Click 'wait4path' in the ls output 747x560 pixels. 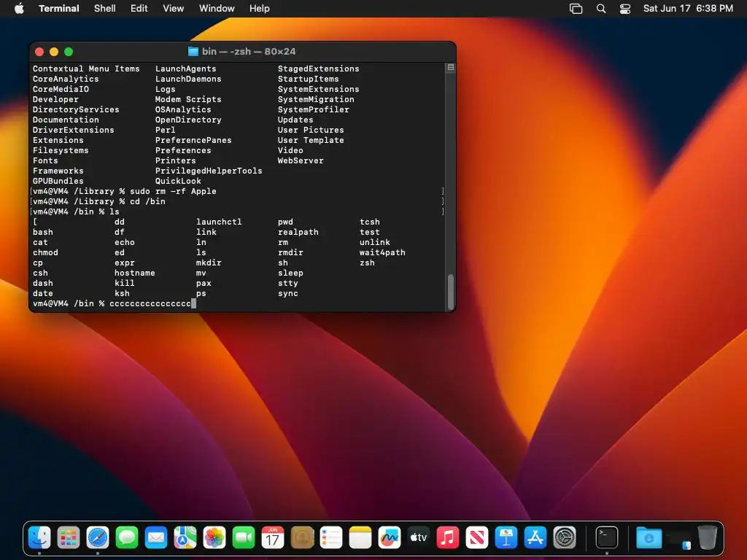[x=382, y=252]
